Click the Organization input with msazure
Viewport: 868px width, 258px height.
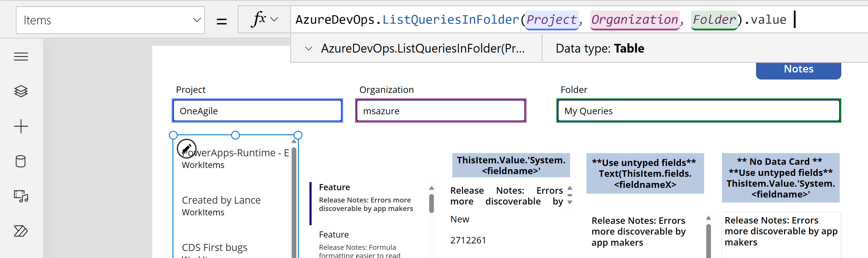[x=440, y=111]
